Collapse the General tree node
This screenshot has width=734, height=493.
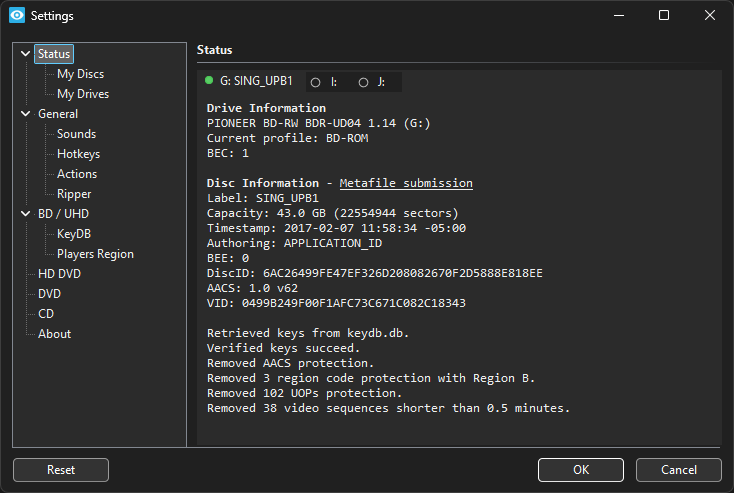coord(25,114)
